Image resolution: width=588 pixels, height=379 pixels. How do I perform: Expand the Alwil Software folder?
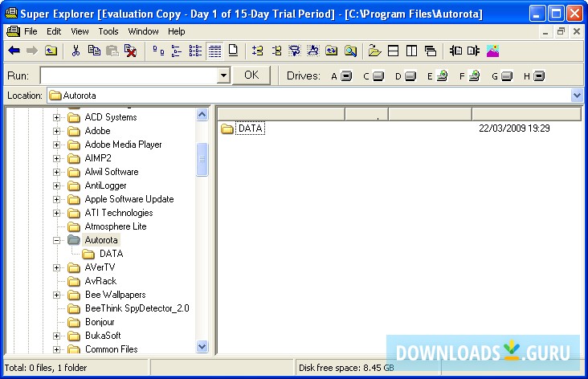click(x=56, y=172)
